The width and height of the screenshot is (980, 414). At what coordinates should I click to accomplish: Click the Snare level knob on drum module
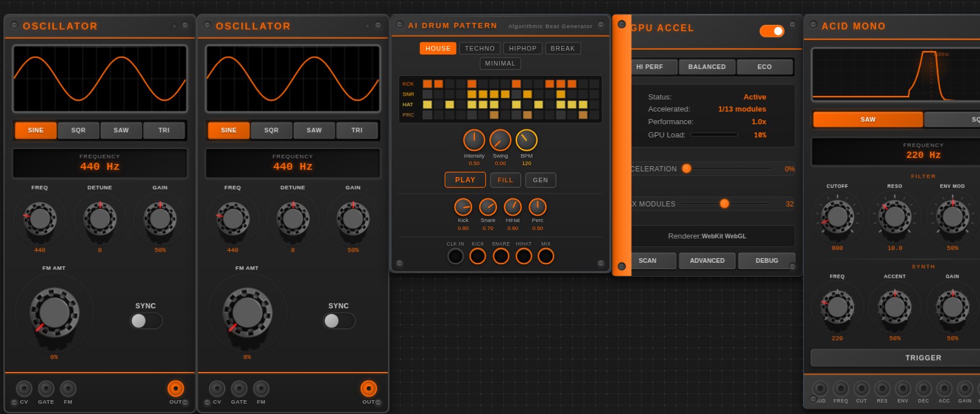point(488,207)
